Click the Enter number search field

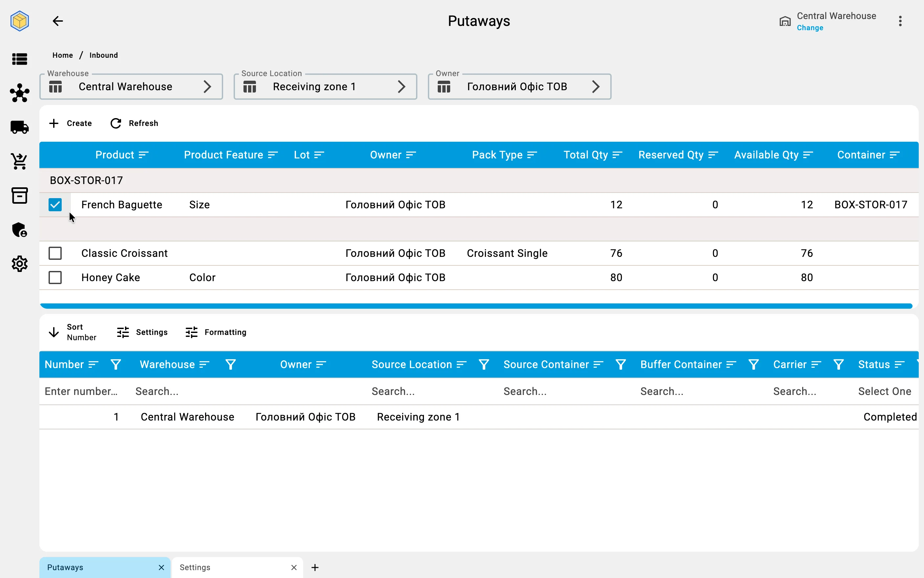point(81,391)
